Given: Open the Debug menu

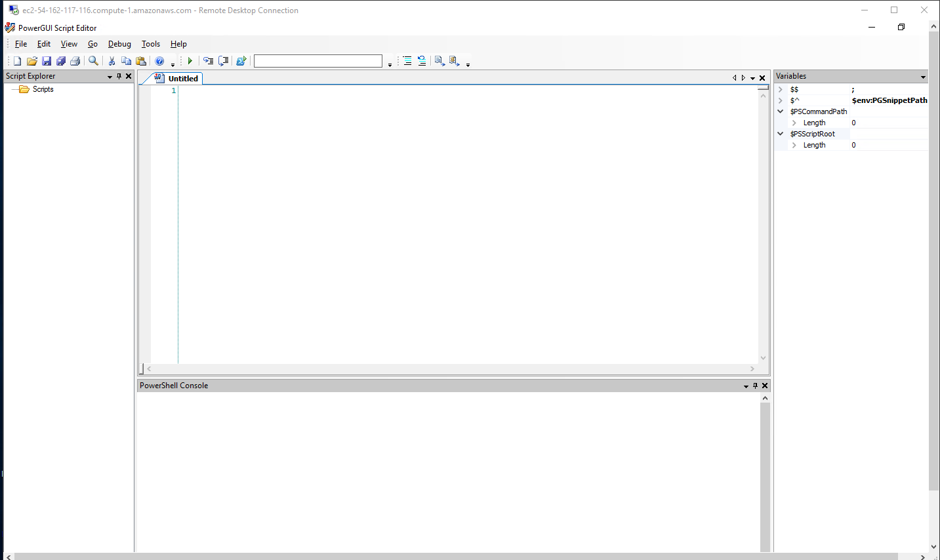Looking at the screenshot, I should [119, 44].
